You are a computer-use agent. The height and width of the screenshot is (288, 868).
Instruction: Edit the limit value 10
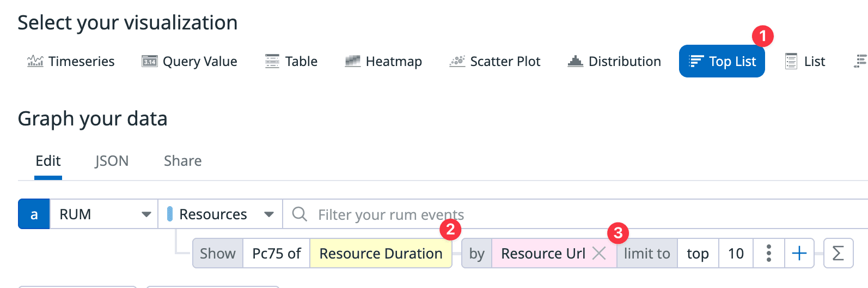(x=736, y=254)
